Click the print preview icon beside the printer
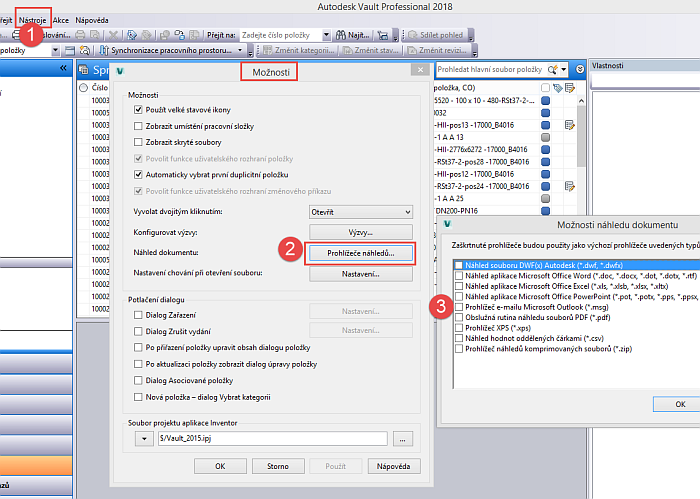This screenshot has width=700, height=499. point(95,35)
